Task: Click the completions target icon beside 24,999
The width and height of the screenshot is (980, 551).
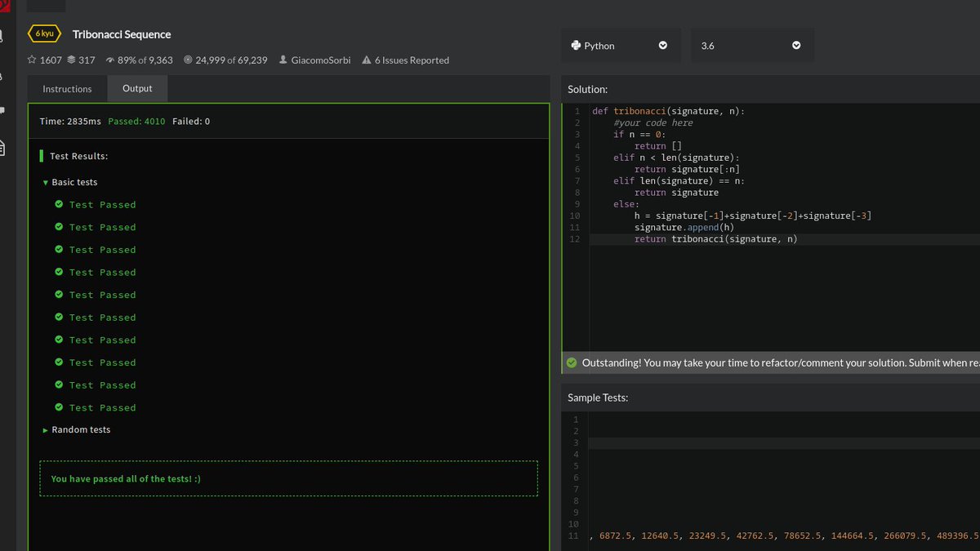Action: pyautogui.click(x=188, y=60)
